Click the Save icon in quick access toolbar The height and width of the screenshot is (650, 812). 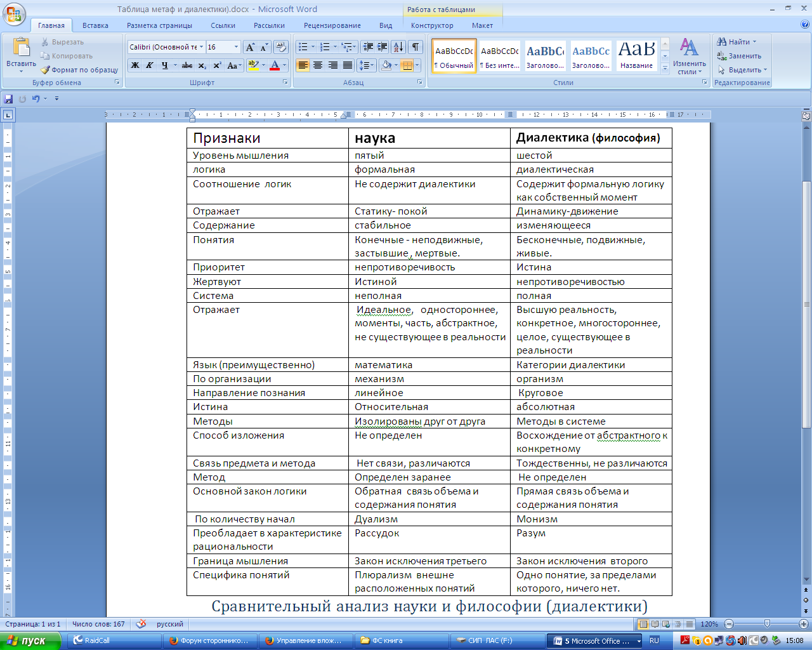(x=8, y=98)
